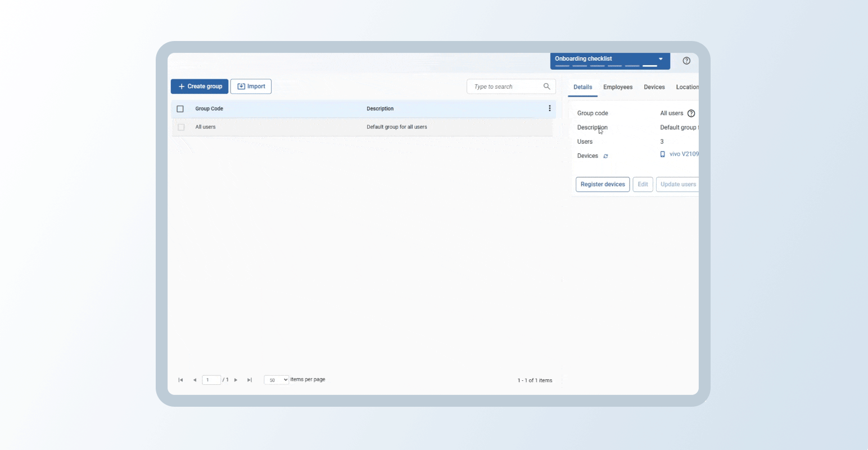Image resolution: width=868 pixels, height=450 pixels.
Task: Click the Type to search field
Action: click(x=505, y=87)
